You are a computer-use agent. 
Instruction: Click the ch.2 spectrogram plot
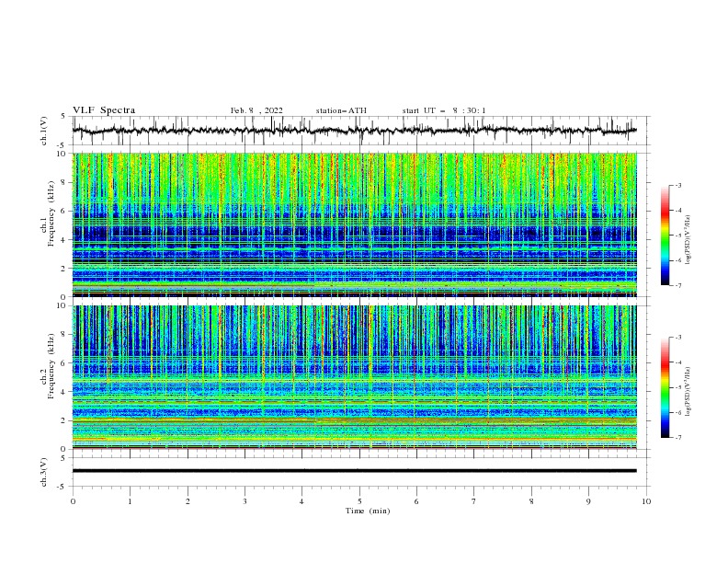355,377
